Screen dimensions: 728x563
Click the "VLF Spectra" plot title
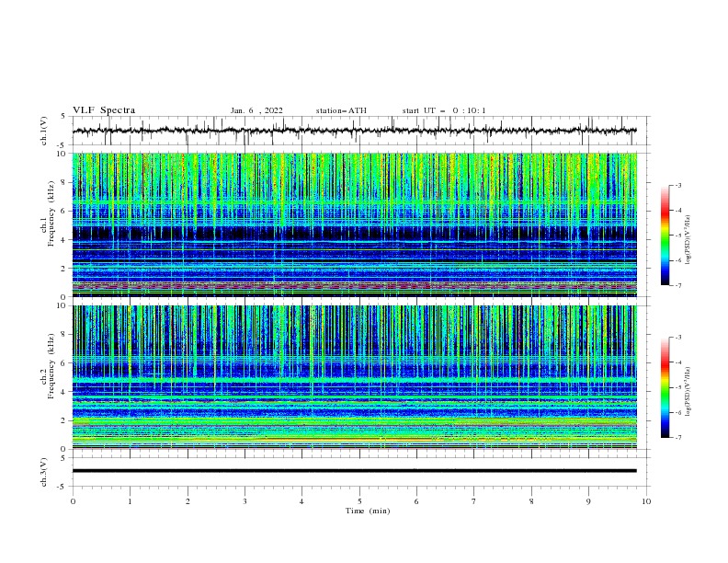[104, 110]
